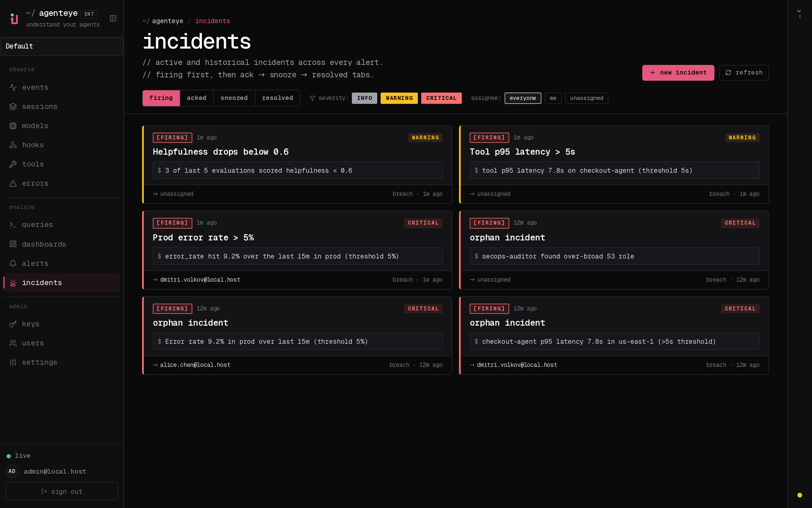Open the events page icon

coord(13,87)
